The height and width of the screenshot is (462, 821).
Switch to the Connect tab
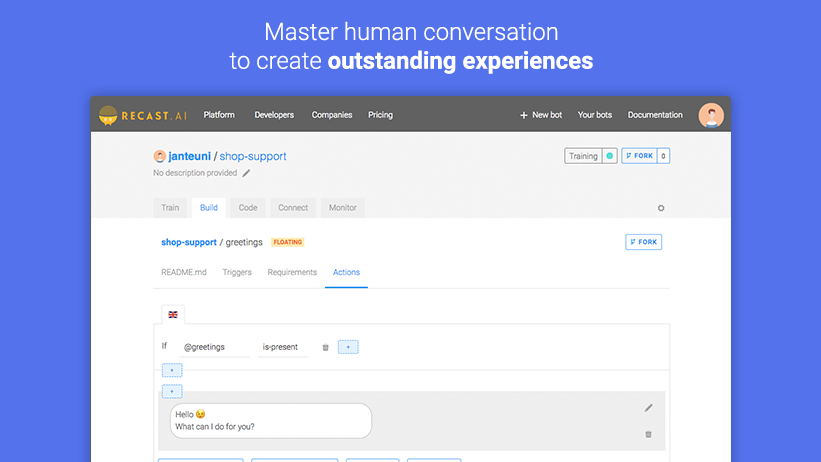tap(293, 207)
